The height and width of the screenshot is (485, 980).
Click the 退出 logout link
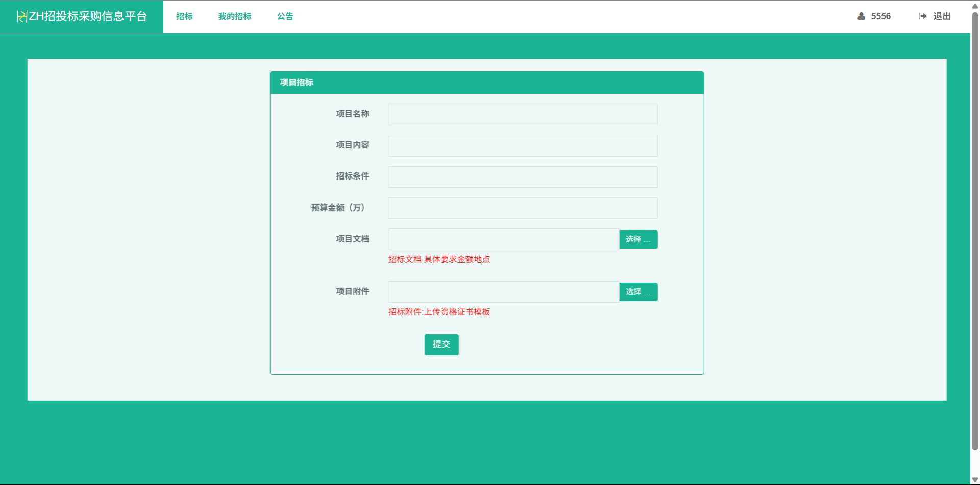coord(942,16)
